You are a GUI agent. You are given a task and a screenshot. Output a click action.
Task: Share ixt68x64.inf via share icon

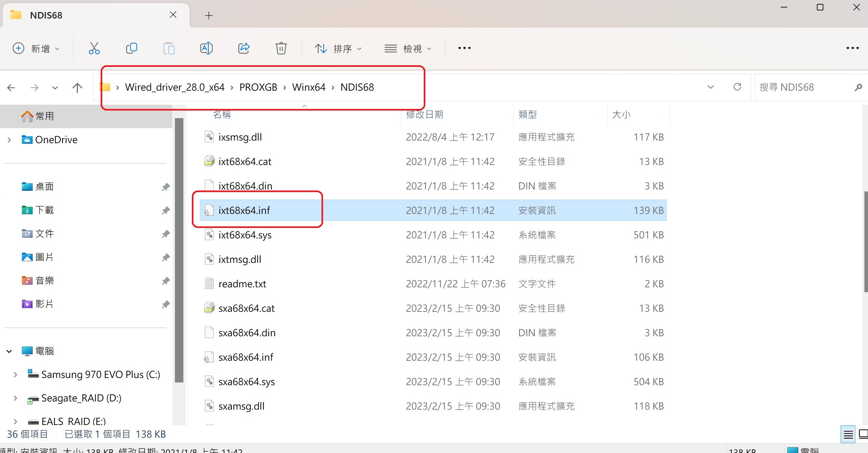pos(244,48)
